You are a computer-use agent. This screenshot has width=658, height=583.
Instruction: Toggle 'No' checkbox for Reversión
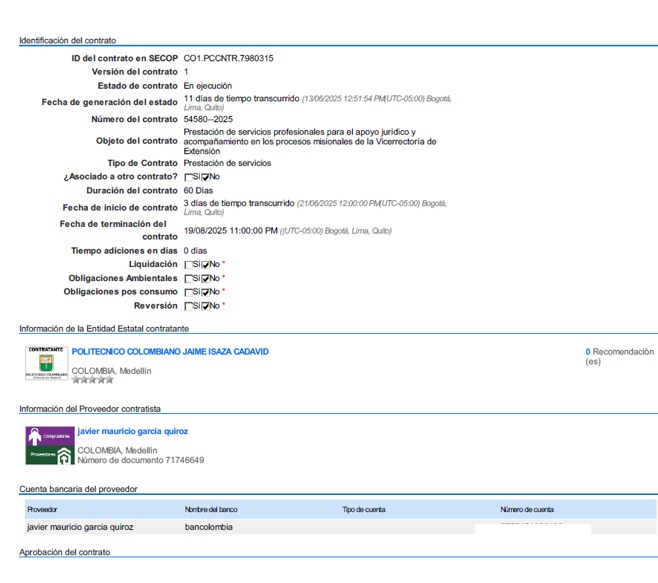[206, 306]
